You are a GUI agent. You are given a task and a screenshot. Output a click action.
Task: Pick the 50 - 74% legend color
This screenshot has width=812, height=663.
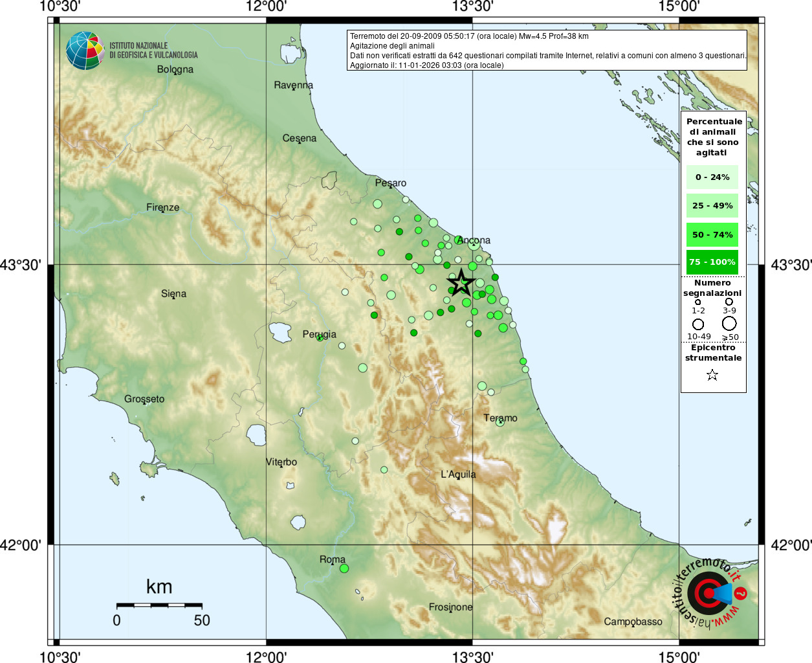click(x=712, y=235)
